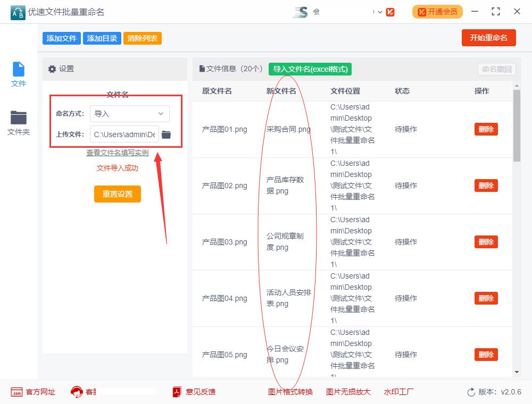Open folder browser beside 上传文件 field

[x=166, y=134]
